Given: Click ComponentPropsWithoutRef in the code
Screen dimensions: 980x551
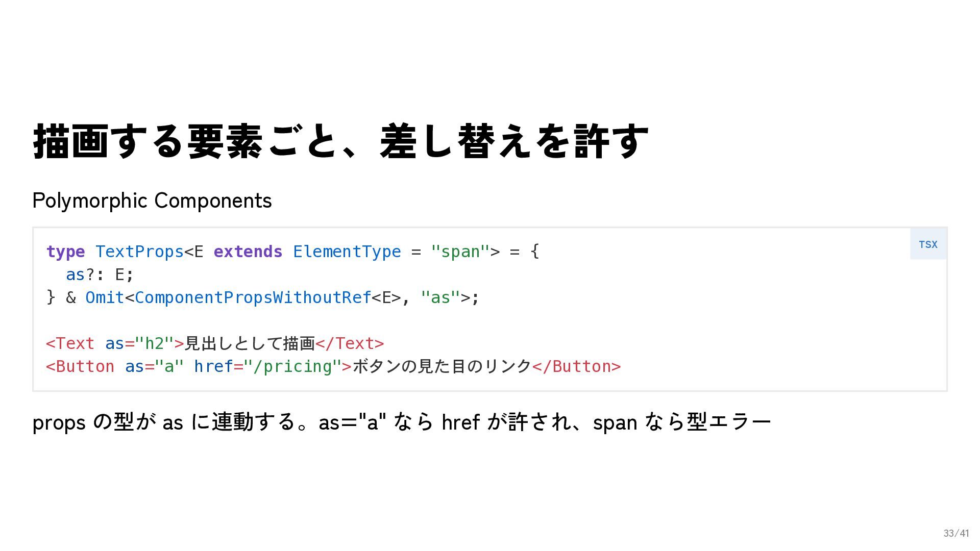Looking at the screenshot, I should (x=253, y=297).
